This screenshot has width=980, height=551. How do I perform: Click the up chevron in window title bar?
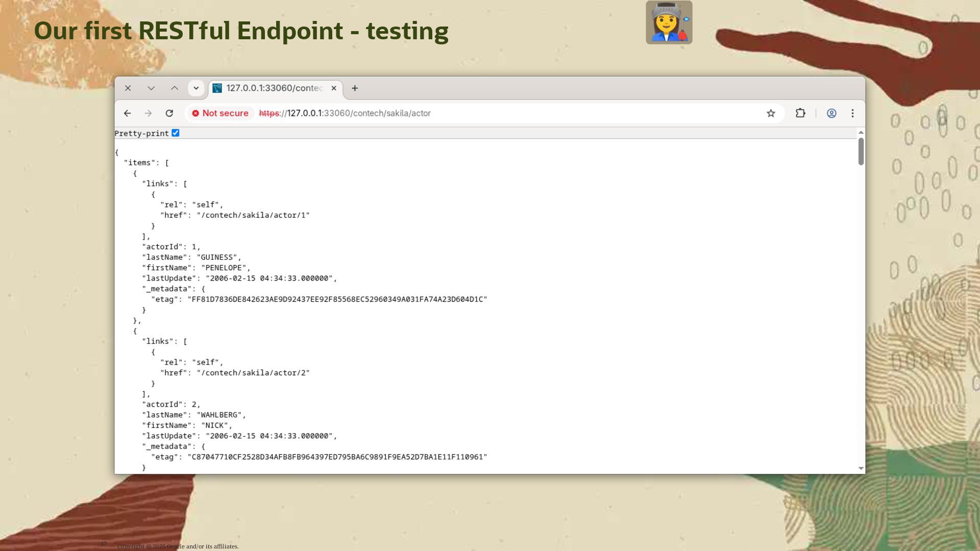click(x=175, y=88)
